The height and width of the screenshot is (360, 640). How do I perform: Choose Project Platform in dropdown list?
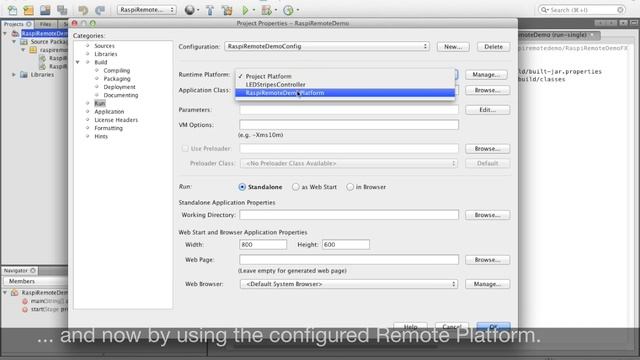[x=345, y=76]
